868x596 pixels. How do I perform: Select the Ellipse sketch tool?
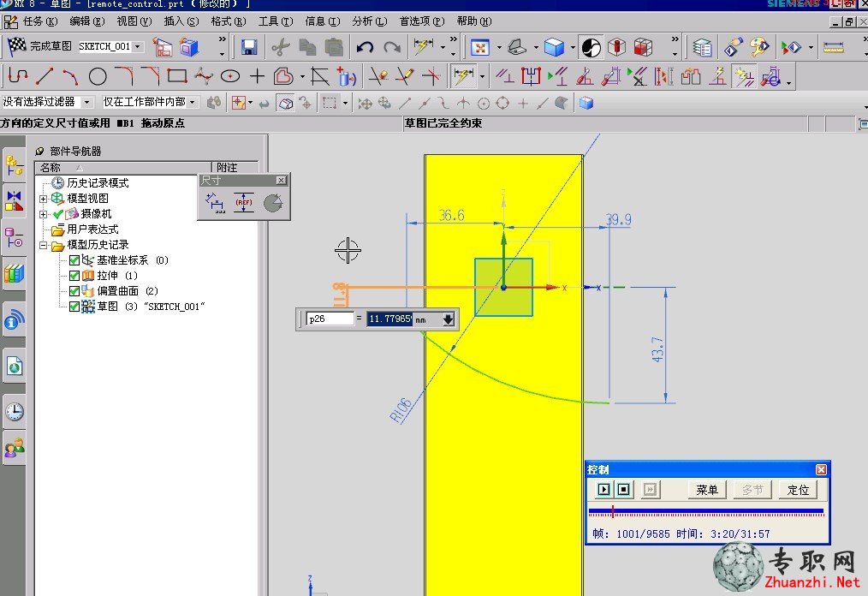(x=230, y=76)
